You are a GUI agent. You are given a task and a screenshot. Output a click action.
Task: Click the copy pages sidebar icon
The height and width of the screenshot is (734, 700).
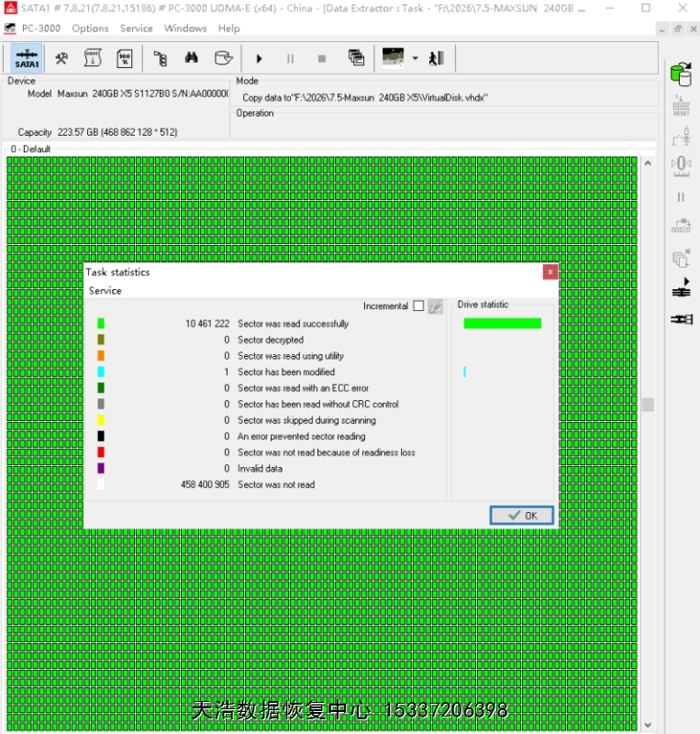682,258
